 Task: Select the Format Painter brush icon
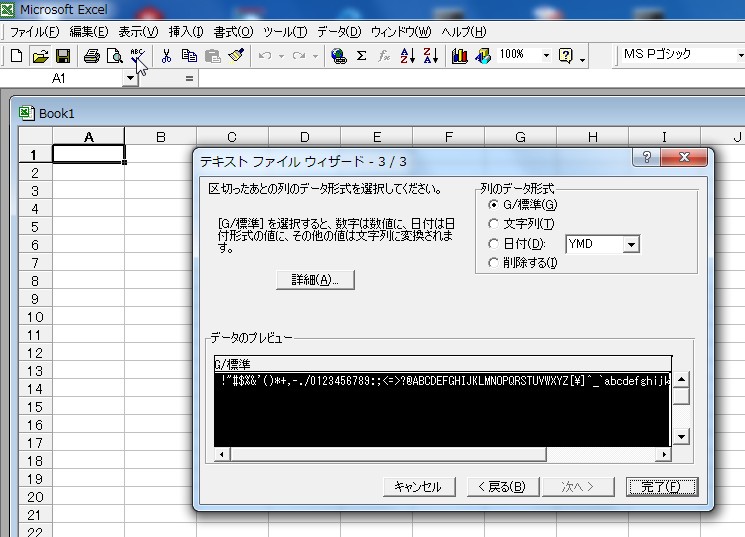pyautogui.click(x=236, y=56)
